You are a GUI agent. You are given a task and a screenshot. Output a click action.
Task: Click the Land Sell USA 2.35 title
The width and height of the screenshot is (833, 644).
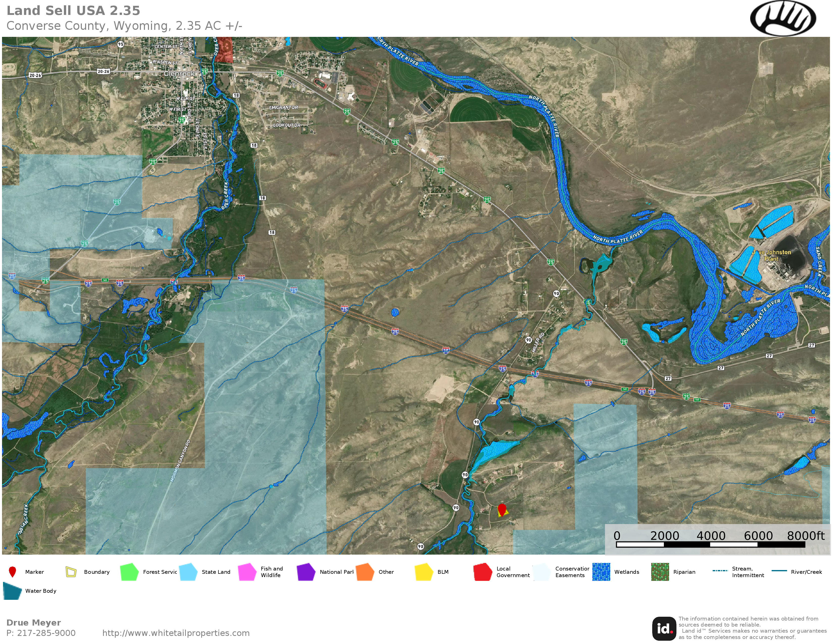click(74, 11)
